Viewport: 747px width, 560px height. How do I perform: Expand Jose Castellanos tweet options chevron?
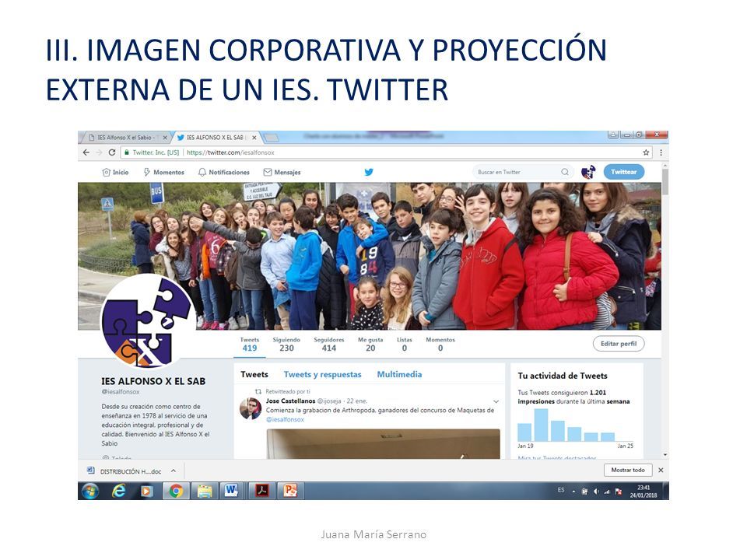[x=496, y=401]
